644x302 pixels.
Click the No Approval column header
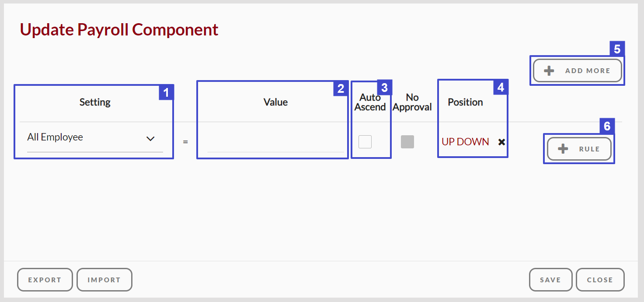[412, 102]
